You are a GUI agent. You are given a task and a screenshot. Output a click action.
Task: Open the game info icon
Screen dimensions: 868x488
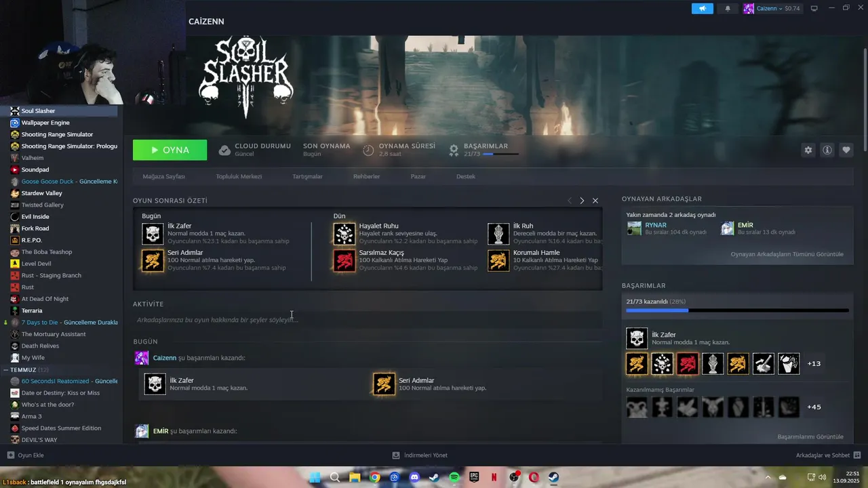tap(827, 150)
